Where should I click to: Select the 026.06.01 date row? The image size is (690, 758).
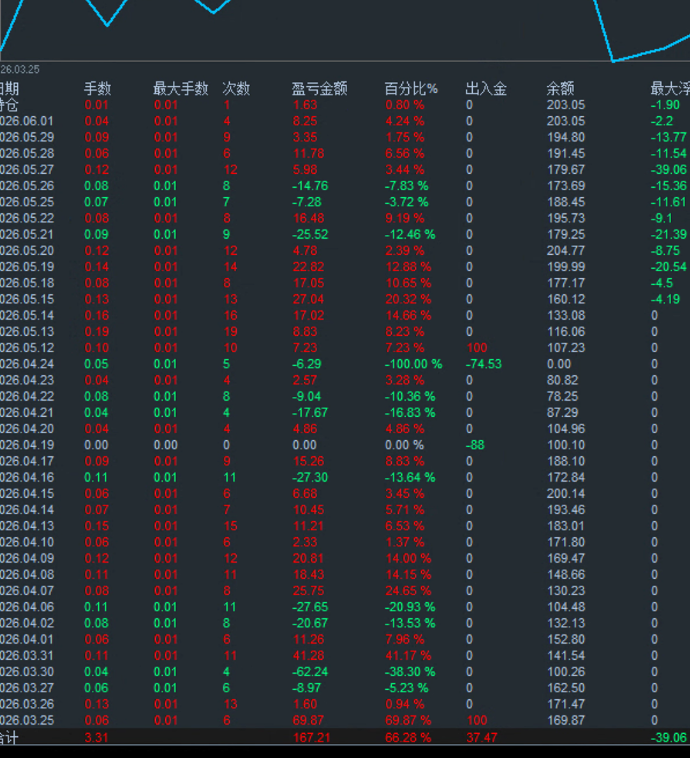[345, 121]
